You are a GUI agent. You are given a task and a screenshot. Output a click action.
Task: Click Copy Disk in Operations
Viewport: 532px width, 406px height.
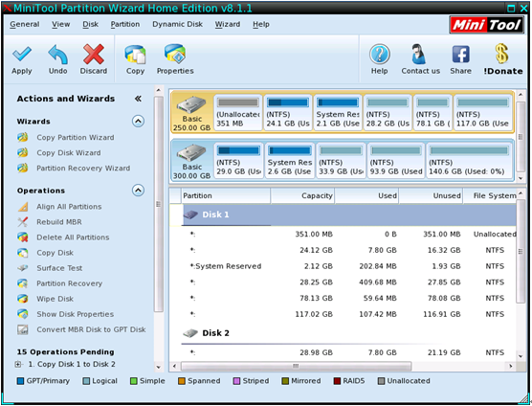(x=55, y=253)
